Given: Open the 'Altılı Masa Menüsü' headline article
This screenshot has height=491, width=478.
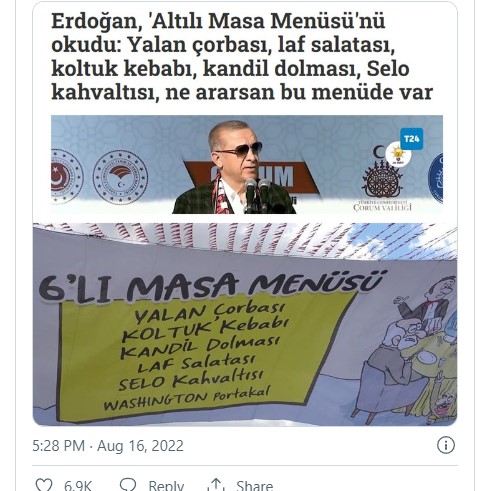Looking at the screenshot, I should point(242,57).
